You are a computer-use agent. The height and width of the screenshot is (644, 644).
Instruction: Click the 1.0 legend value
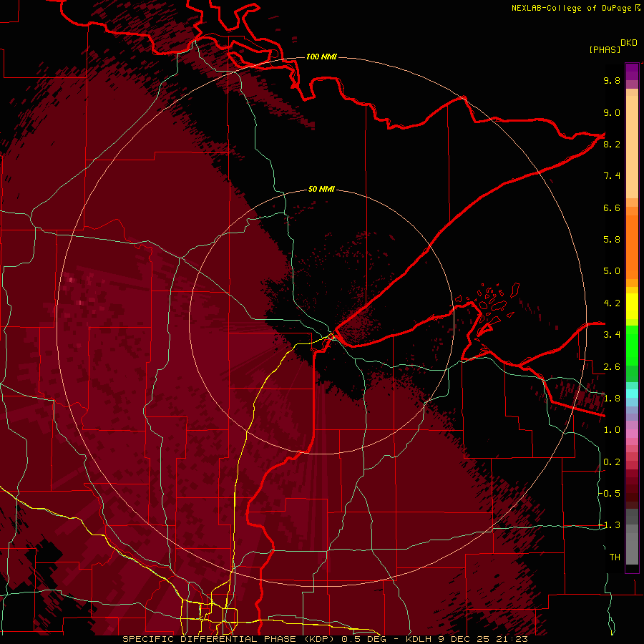(612, 430)
